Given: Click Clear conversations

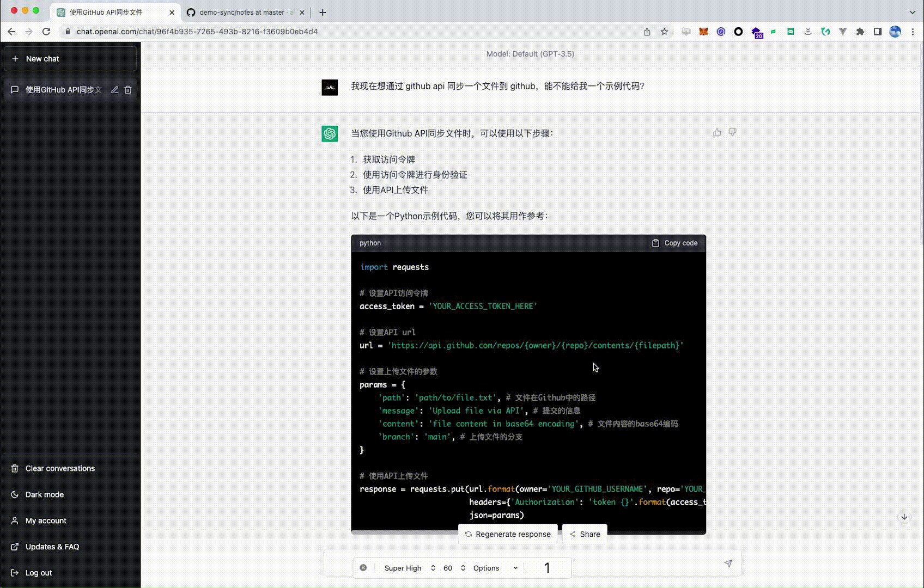Looking at the screenshot, I should (70, 468).
